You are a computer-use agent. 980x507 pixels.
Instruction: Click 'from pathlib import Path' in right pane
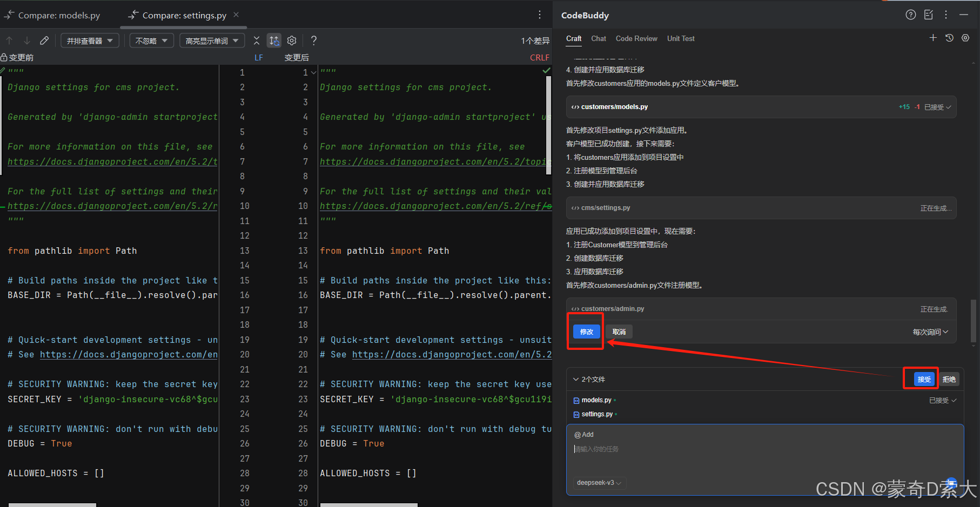(x=384, y=251)
